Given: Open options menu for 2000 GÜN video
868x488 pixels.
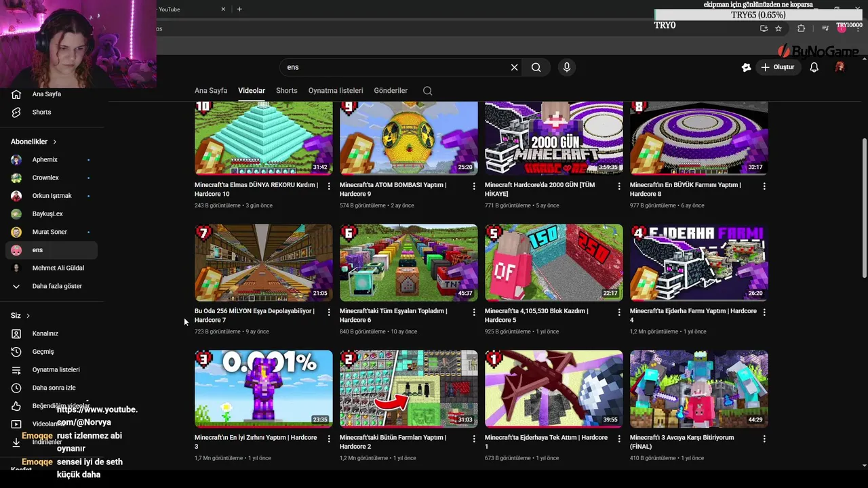Looking at the screenshot, I should coord(619,186).
